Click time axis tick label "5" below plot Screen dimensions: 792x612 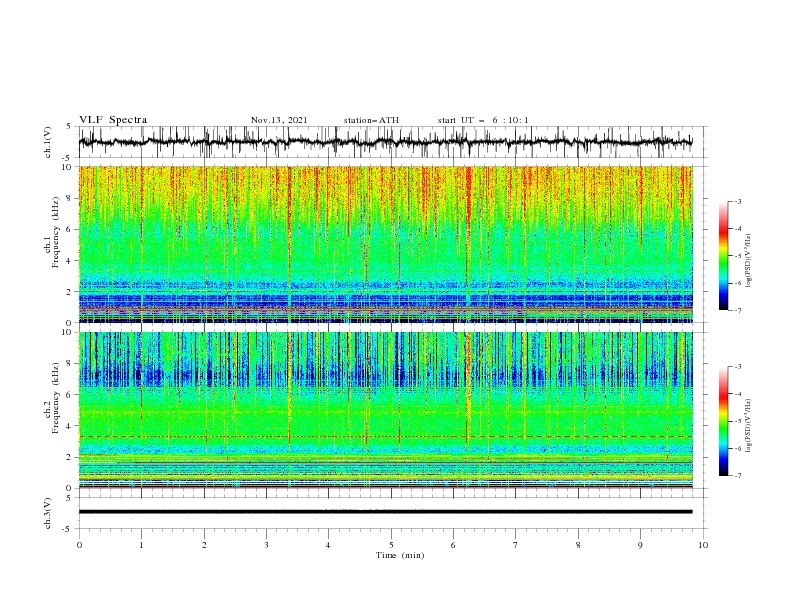tap(391, 545)
